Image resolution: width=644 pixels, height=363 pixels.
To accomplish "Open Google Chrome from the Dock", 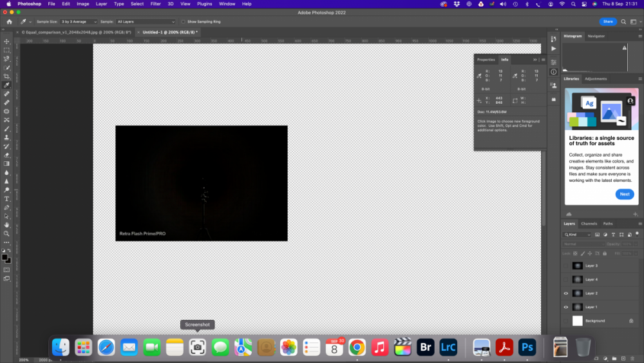I will pos(357,348).
